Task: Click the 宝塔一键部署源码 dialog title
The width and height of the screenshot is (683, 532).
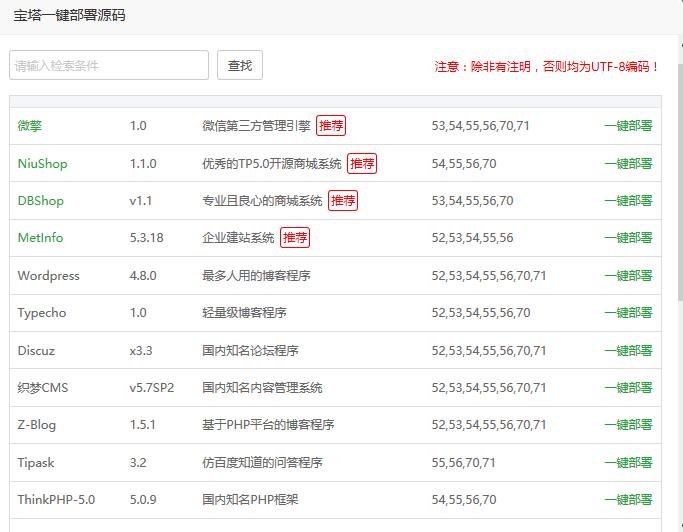Action: 69,15
